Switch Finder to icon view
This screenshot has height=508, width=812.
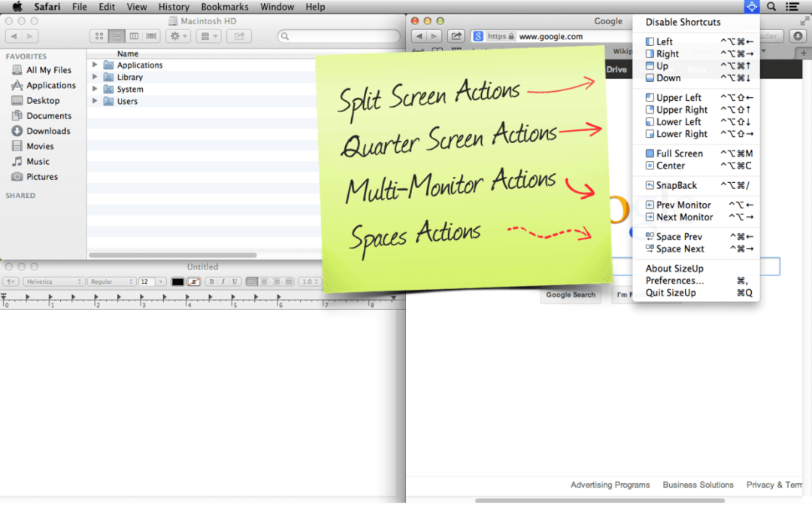(x=99, y=36)
